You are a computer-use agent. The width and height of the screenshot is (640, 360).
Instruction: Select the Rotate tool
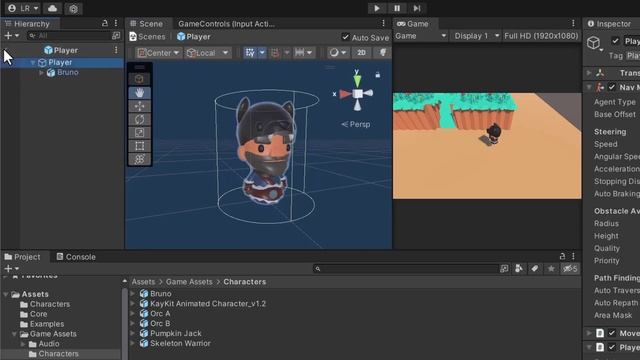click(x=139, y=119)
